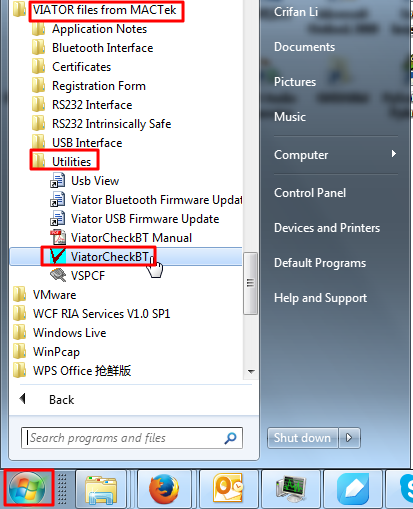Click the Windows Start orb

[27, 489]
